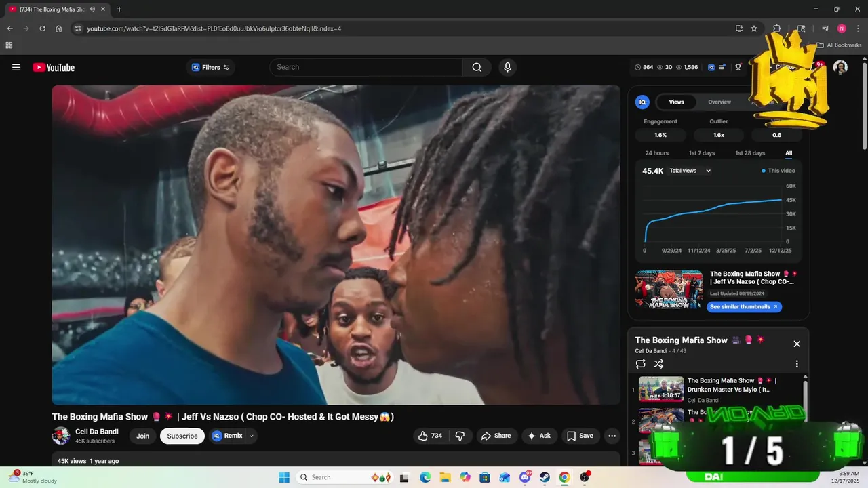Expand the Remix dropdown arrow
Screen dimensions: 868x488
pos(252,436)
